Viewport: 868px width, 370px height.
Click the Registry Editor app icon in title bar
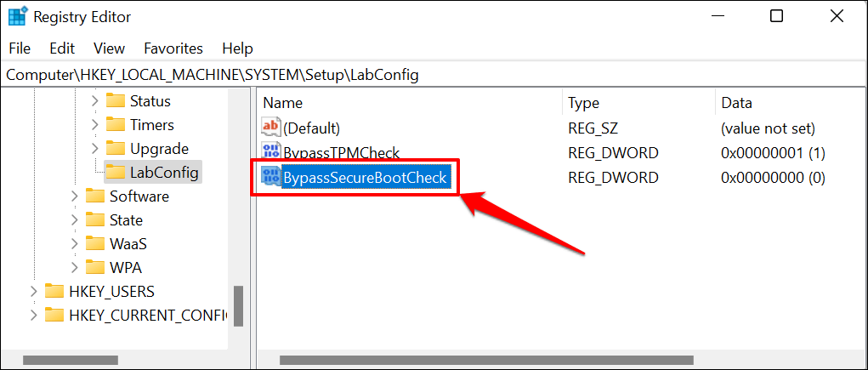point(17,16)
